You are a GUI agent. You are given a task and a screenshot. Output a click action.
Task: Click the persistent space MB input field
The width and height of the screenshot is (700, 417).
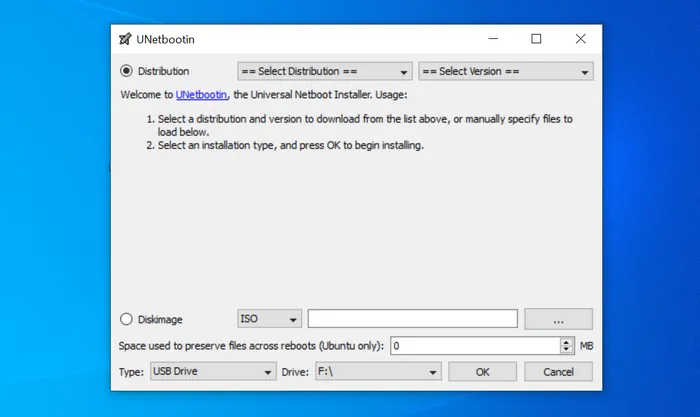(x=475, y=346)
